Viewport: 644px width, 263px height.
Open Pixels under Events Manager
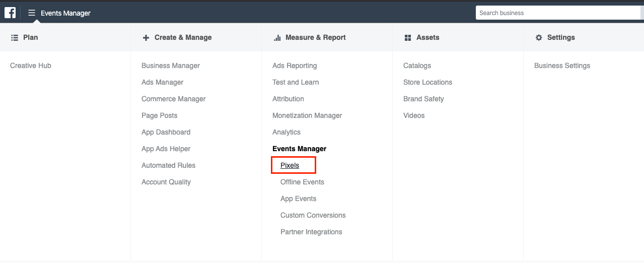tap(290, 165)
